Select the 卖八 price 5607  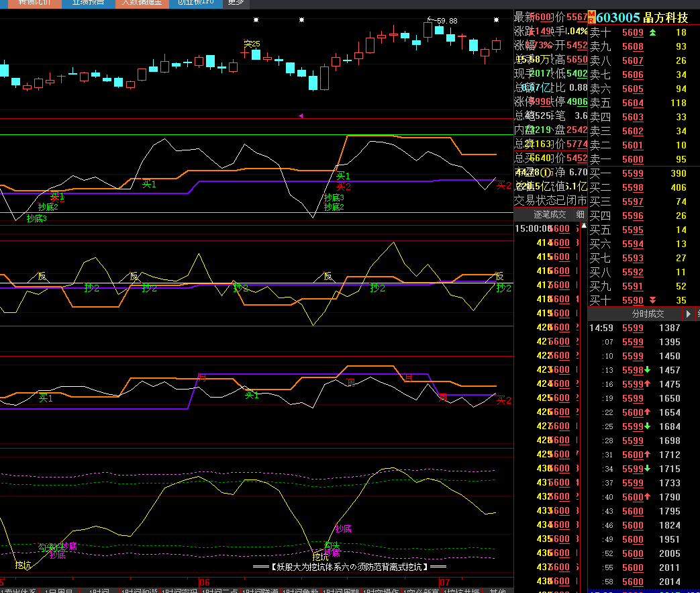633,60
